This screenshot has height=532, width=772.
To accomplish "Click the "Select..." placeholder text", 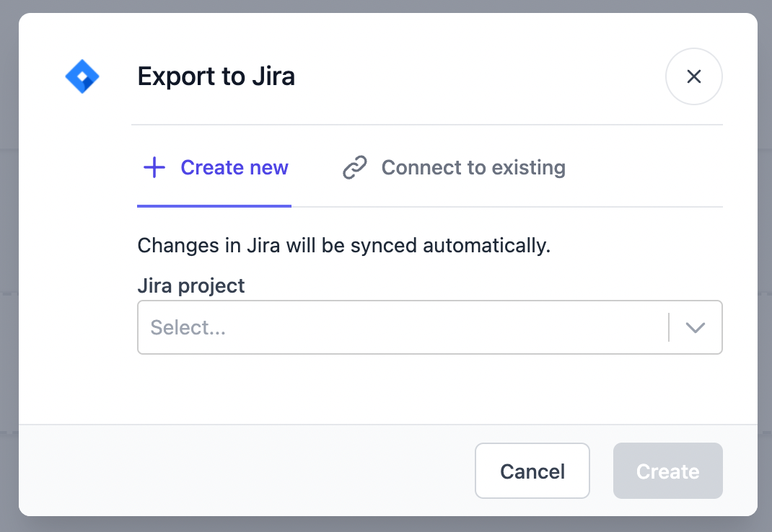I will (x=188, y=327).
